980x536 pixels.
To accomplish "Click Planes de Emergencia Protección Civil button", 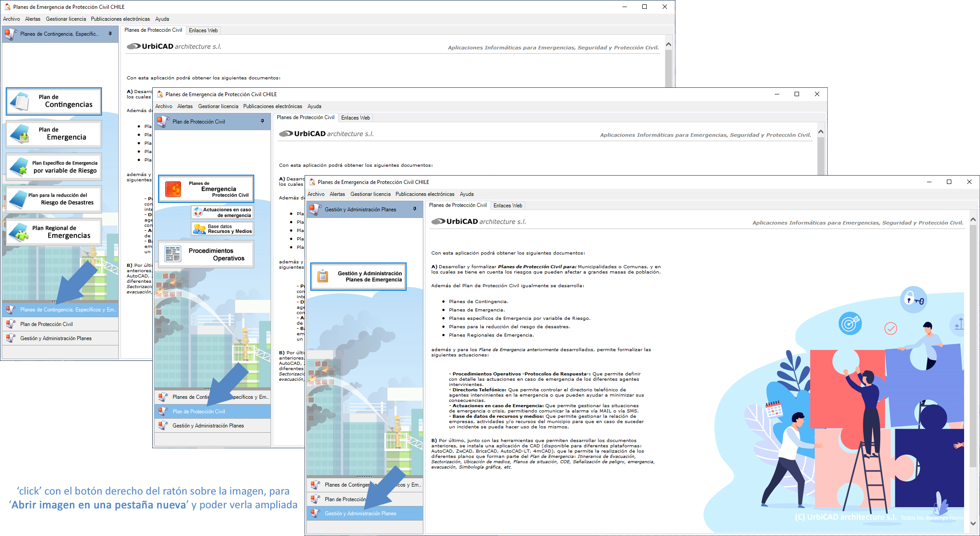I will coord(206,189).
